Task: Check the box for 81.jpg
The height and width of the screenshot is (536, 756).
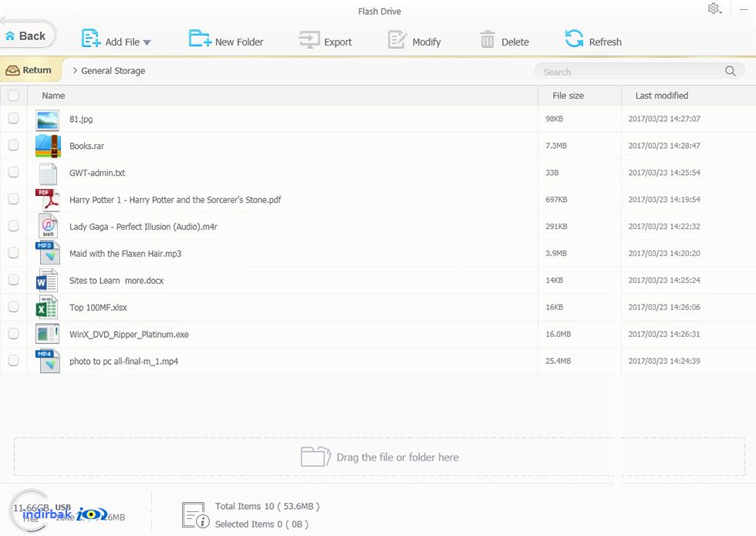Action: (14, 119)
